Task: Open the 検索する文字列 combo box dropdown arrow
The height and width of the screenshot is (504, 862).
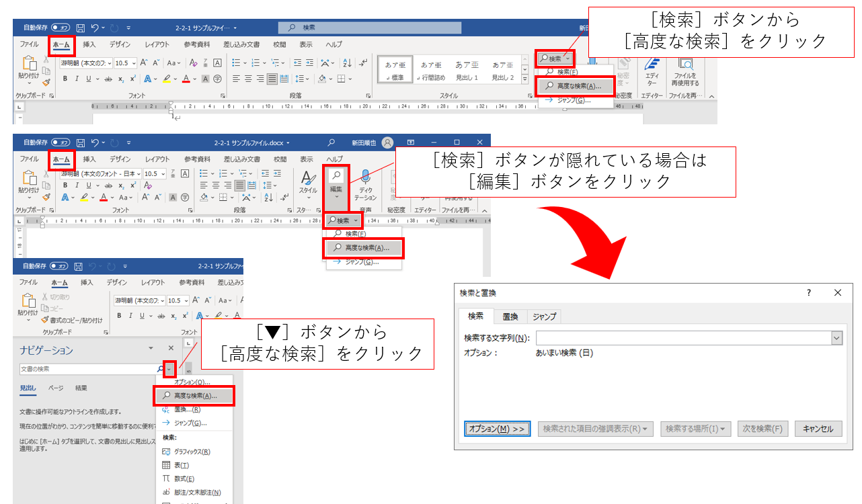Action: [836, 338]
